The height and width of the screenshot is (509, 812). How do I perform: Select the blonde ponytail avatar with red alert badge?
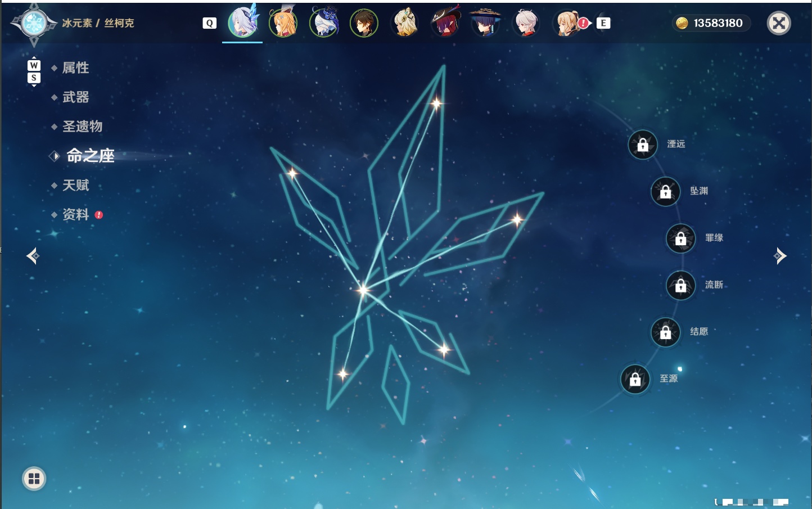coord(568,22)
